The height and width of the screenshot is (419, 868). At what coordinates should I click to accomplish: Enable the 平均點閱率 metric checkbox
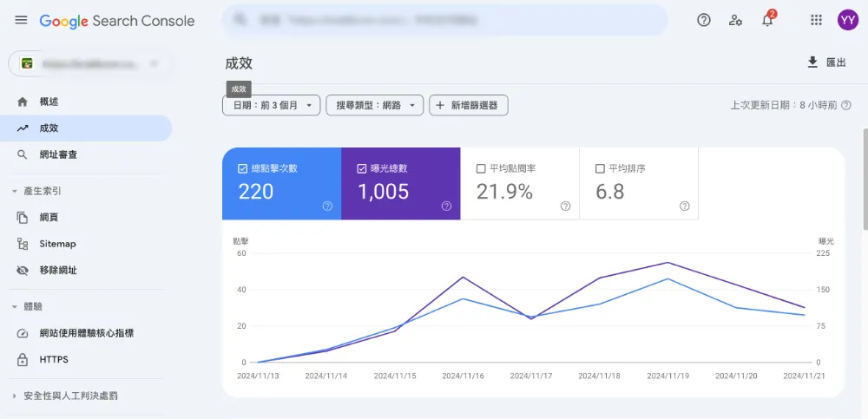pyautogui.click(x=481, y=168)
